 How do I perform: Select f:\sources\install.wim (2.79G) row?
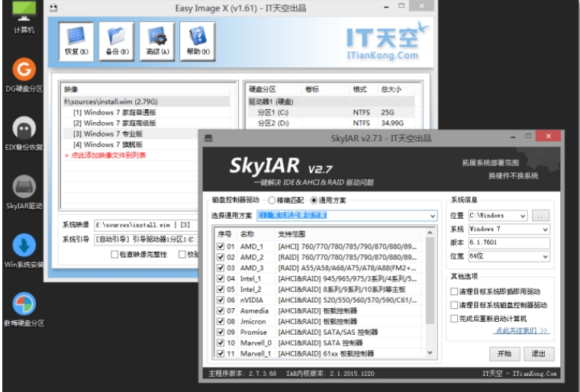[x=147, y=101]
